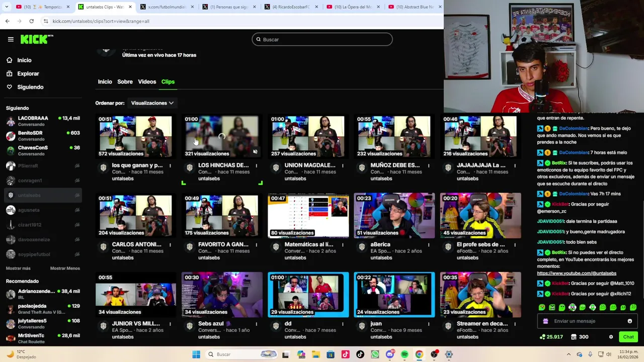The height and width of the screenshot is (362, 644).
Task: Open paolaojedda recommended channel
Action: 43,309
